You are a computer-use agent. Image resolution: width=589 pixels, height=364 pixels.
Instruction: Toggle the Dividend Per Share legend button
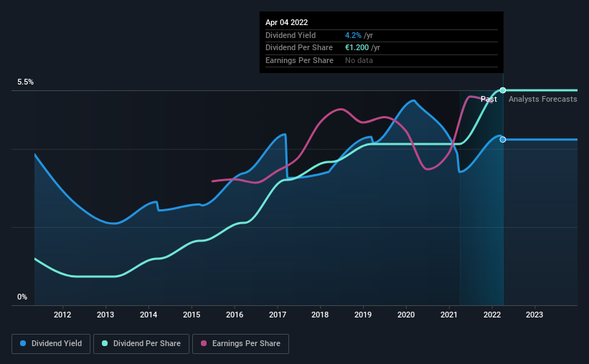[x=141, y=344]
